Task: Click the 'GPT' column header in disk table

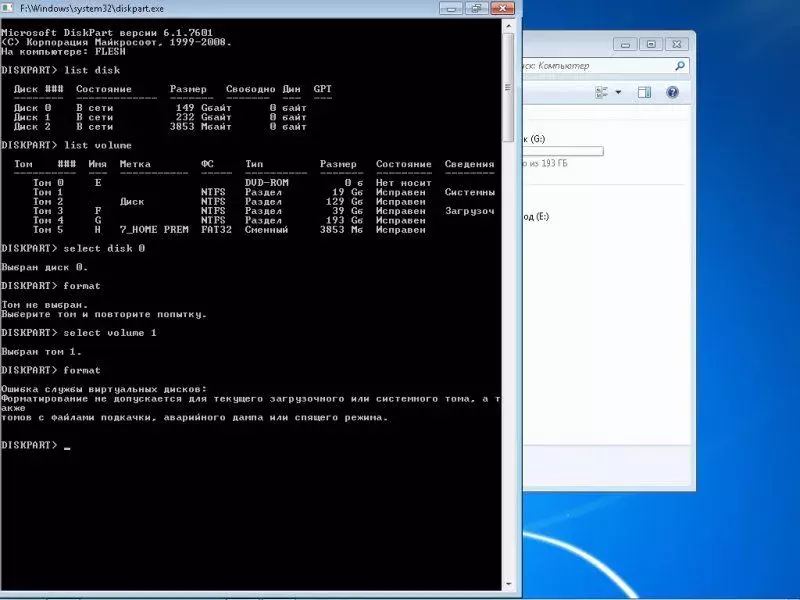Action: 322,89
